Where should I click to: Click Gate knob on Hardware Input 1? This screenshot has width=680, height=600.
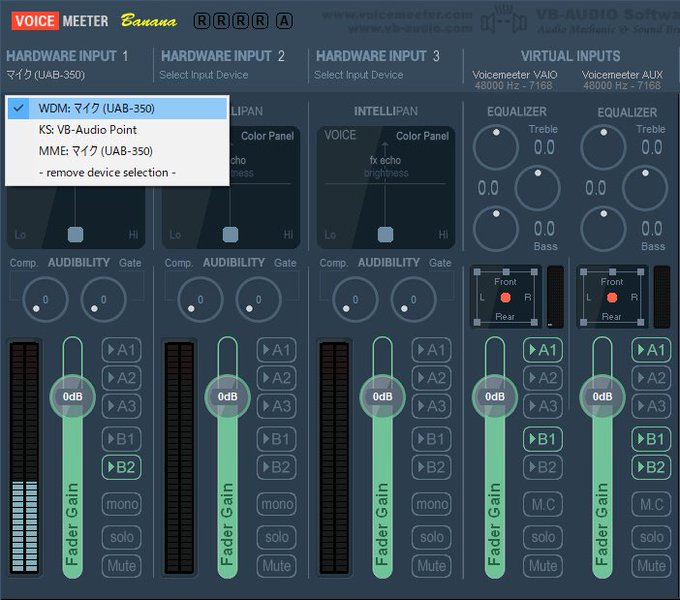pos(103,300)
